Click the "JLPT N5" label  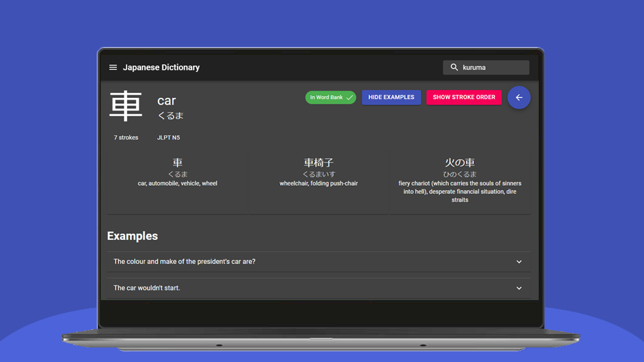click(168, 137)
